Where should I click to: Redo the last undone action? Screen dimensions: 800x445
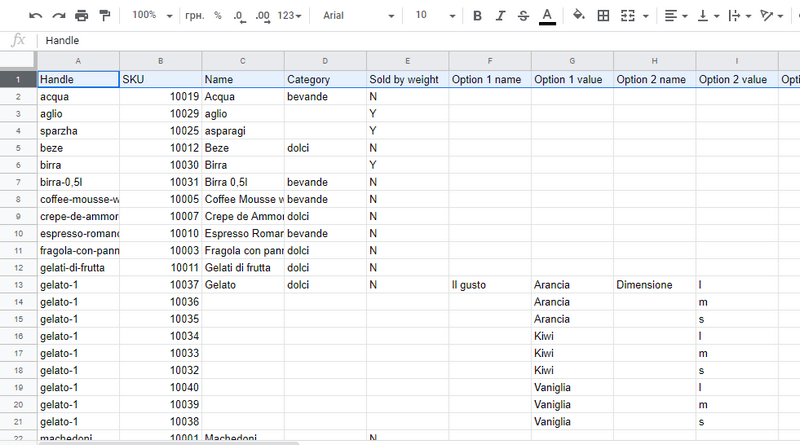click(59, 16)
